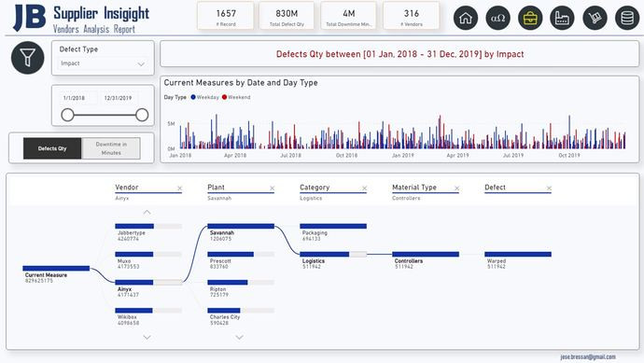The width and height of the screenshot is (644, 363).
Task: Edit the 12/31/2019 end date field
Action: coord(118,98)
